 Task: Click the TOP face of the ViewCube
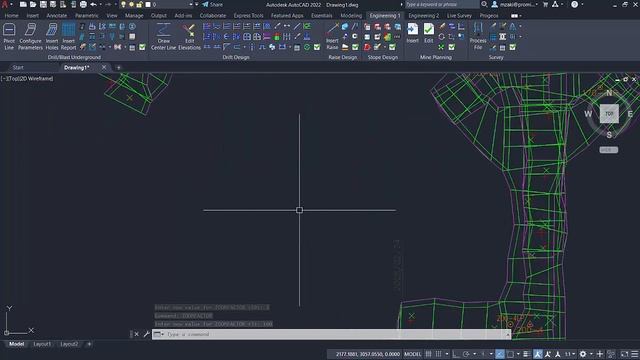point(609,114)
